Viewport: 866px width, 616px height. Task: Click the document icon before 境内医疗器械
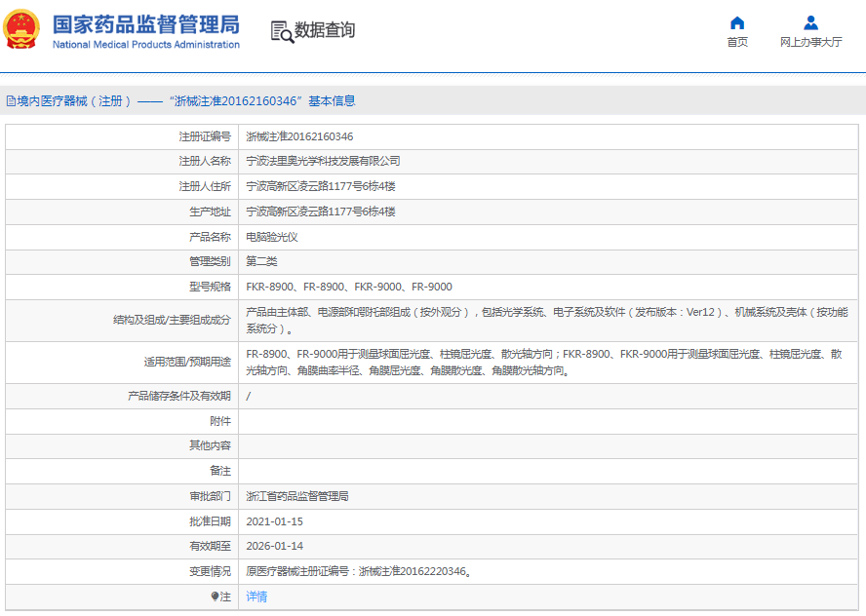10,101
